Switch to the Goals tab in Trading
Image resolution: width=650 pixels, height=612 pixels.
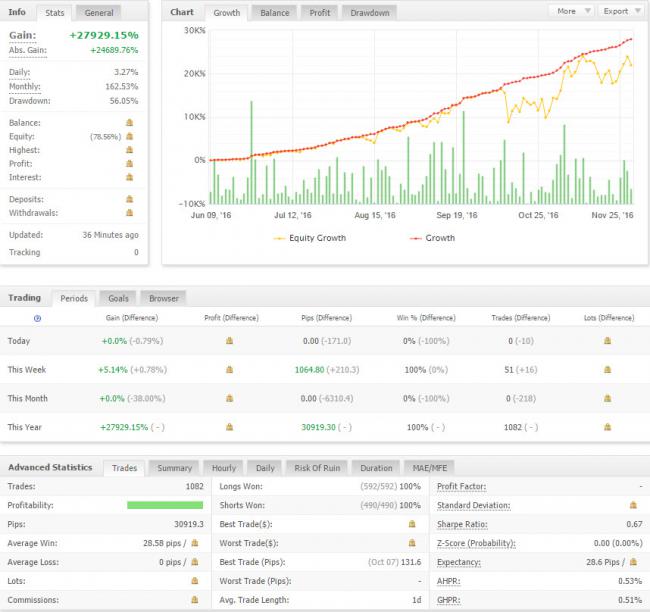117,298
